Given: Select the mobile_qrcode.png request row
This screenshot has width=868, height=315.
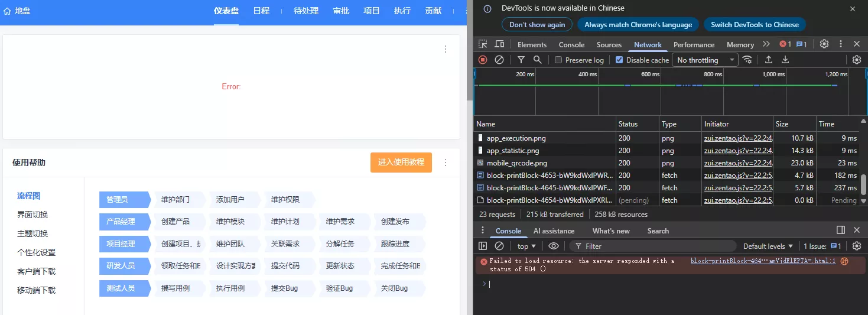Looking at the screenshot, I should tap(667, 163).
